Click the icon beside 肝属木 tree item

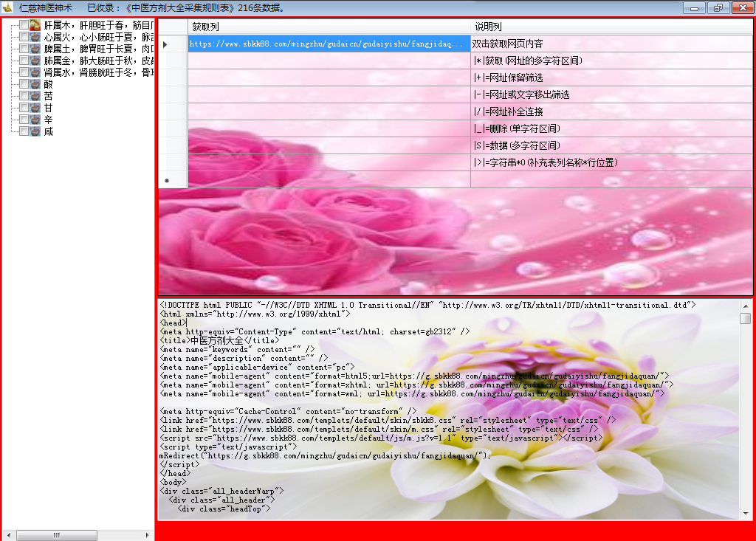tap(35, 25)
